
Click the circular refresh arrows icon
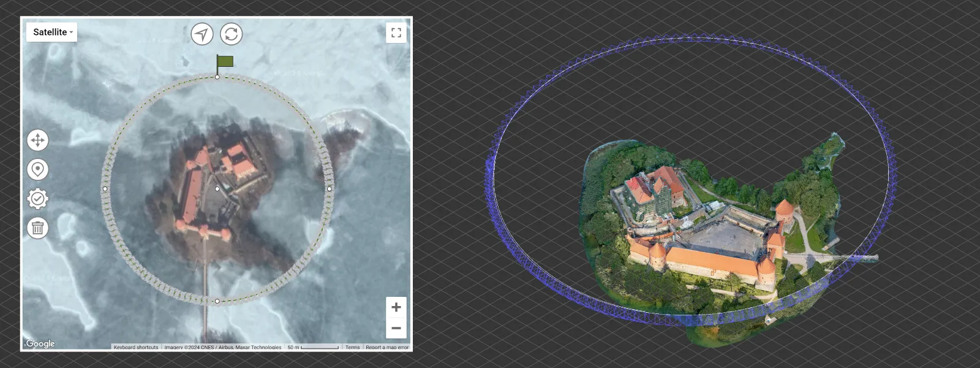[231, 34]
